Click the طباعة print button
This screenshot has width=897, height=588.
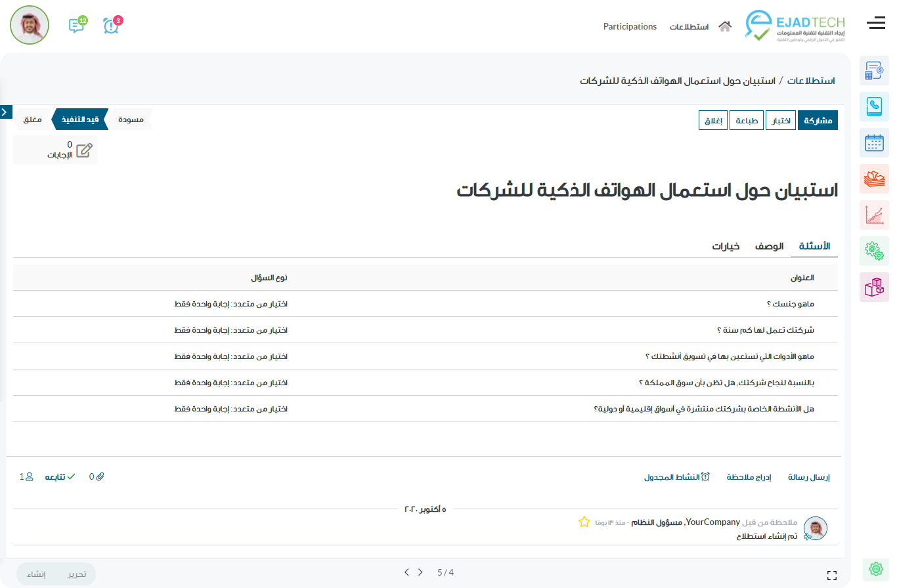click(x=747, y=121)
